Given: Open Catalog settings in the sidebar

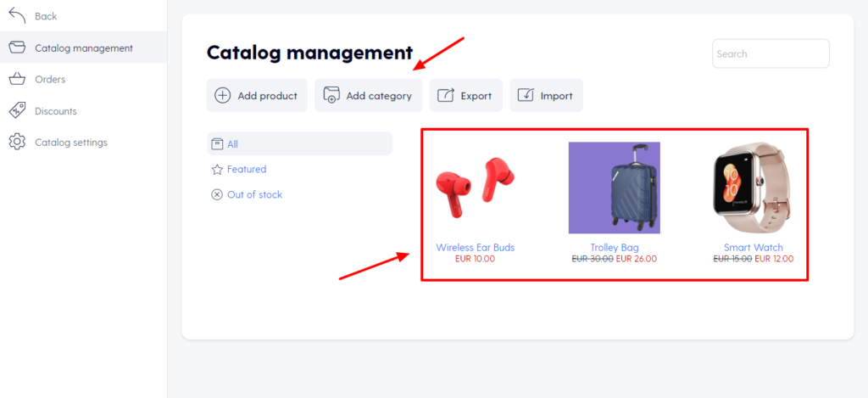Looking at the screenshot, I should (71, 143).
